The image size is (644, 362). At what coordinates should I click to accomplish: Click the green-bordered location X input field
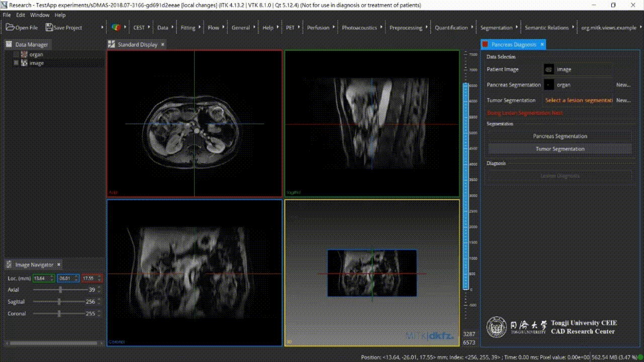pos(40,278)
